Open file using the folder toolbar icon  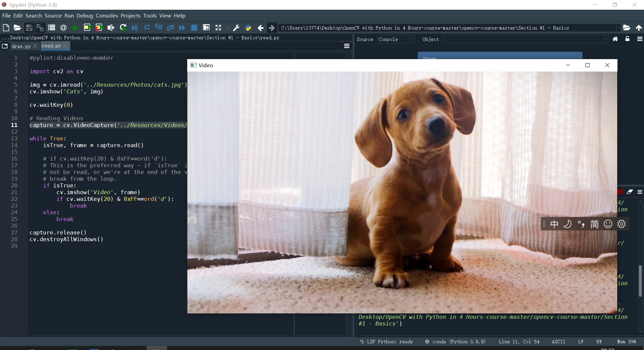[17, 28]
